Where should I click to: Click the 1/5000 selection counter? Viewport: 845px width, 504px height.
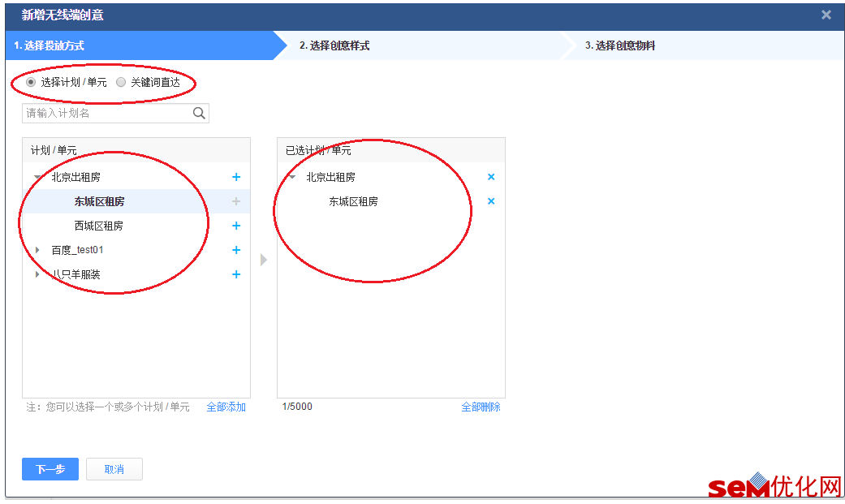click(x=297, y=407)
